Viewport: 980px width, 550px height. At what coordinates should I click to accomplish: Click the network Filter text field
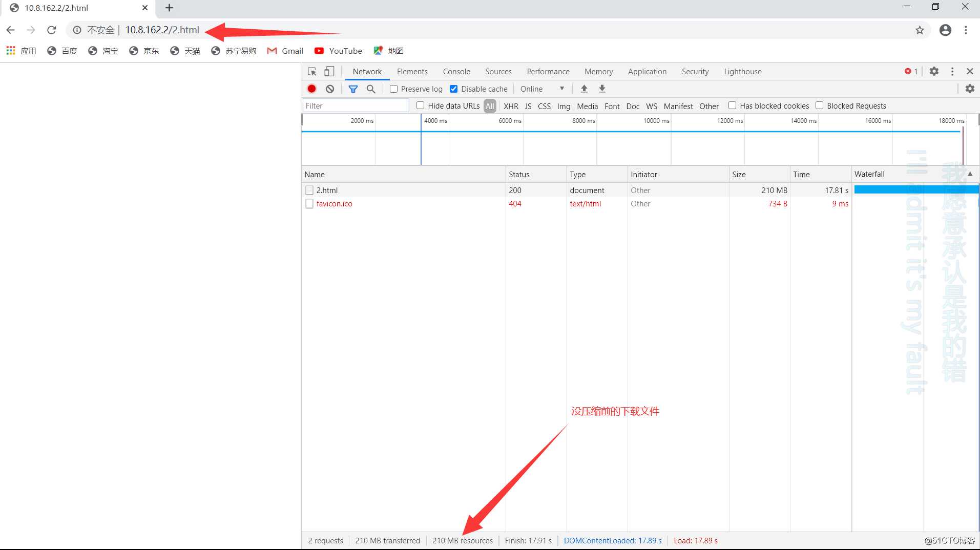tap(356, 105)
